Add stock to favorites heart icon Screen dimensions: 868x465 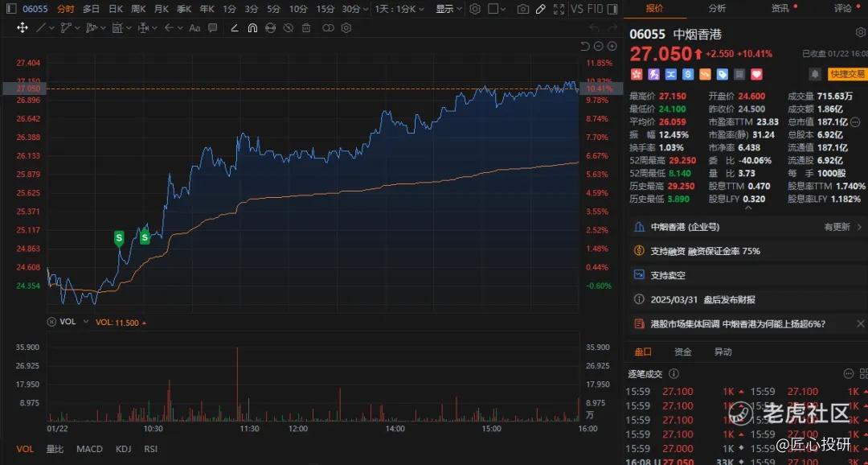pyautogui.click(x=757, y=74)
